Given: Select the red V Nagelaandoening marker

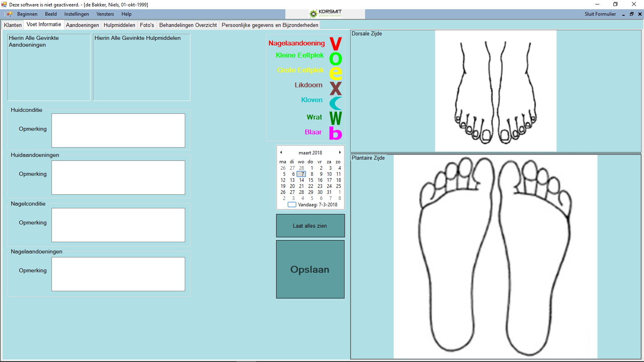Looking at the screenshot, I should pyautogui.click(x=335, y=43).
